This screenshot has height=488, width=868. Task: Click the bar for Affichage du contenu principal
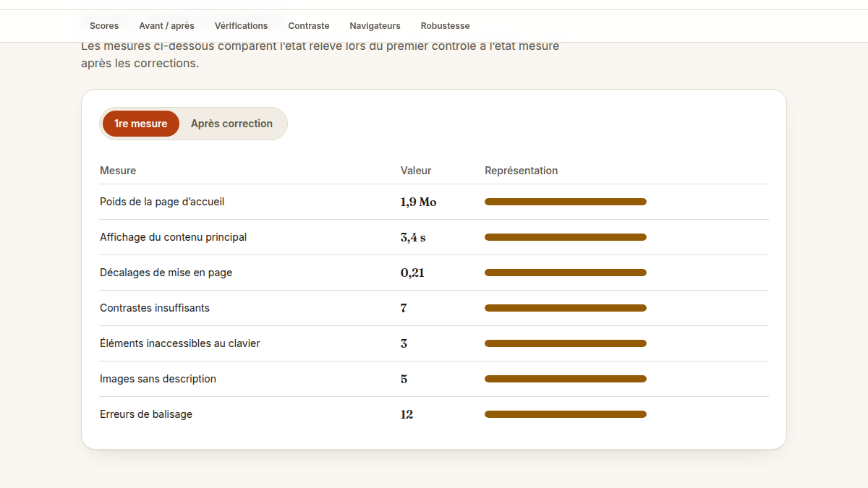click(566, 237)
